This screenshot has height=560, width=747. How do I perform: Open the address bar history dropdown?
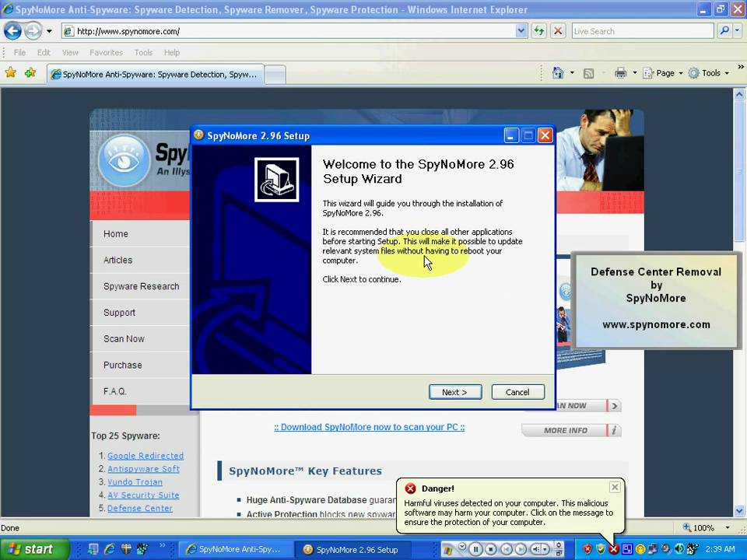click(x=521, y=31)
